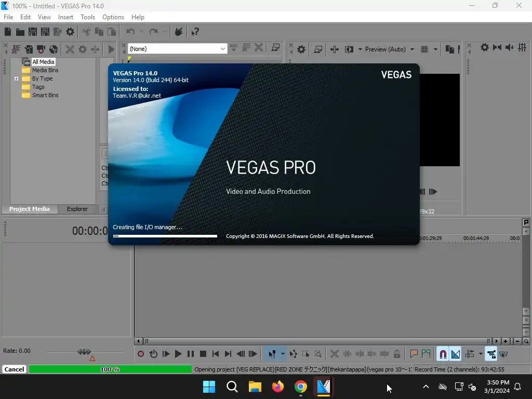The width and height of the screenshot is (532, 399).
Task: Click the Go to Start transport button
Action: (x=216, y=354)
